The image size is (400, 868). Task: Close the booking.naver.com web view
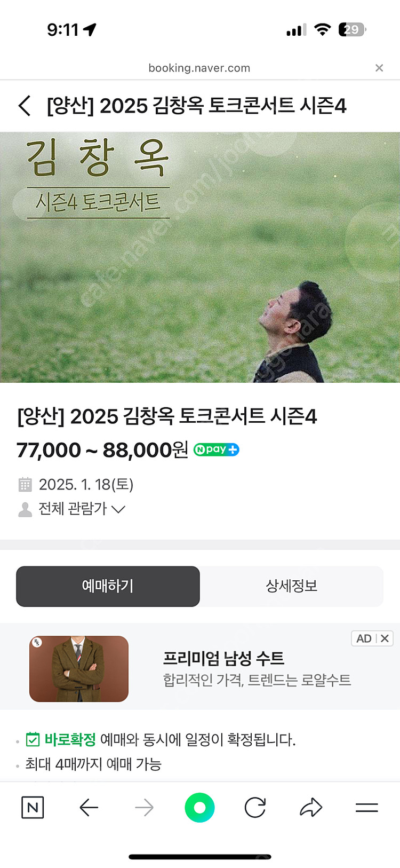pyautogui.click(x=379, y=68)
